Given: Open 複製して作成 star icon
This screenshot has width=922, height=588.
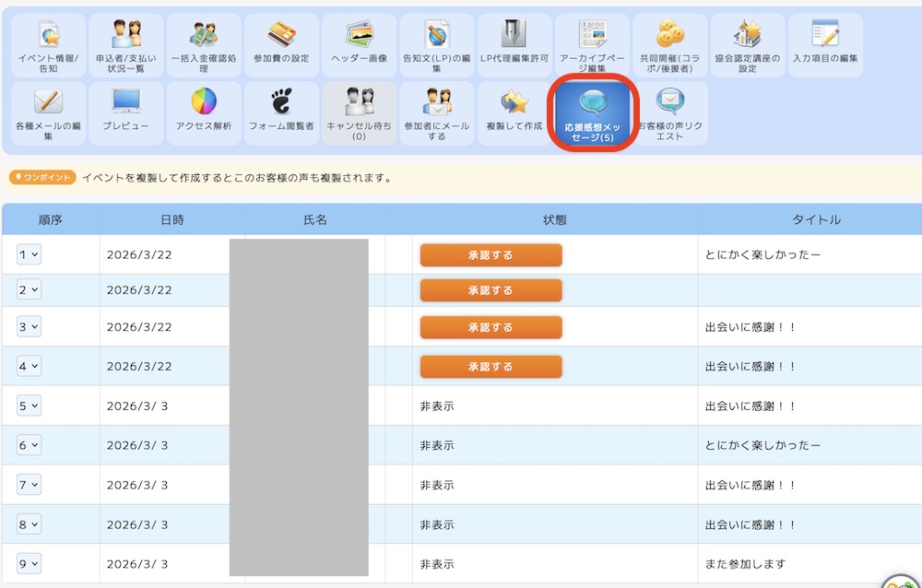Looking at the screenshot, I should (514, 113).
